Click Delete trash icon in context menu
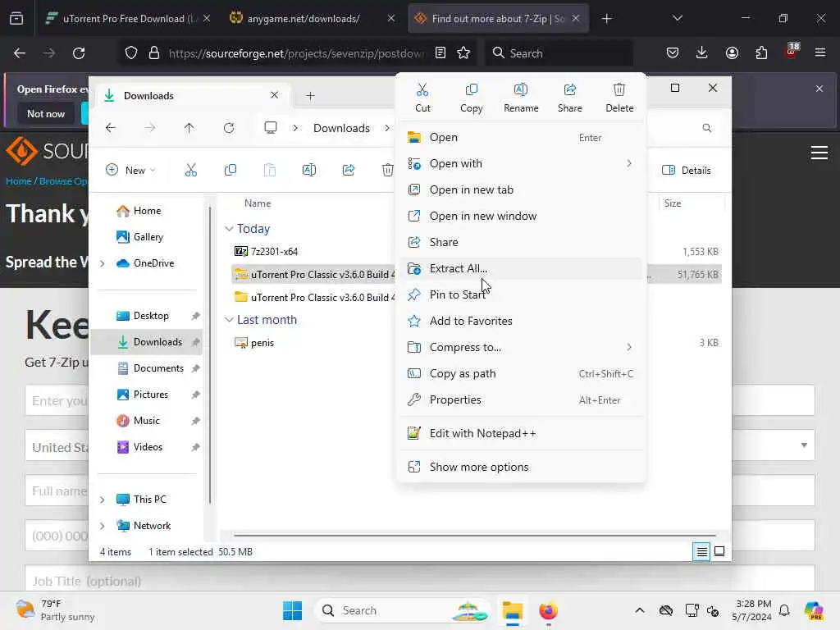Viewport: 840px width, 630px height. [619, 97]
